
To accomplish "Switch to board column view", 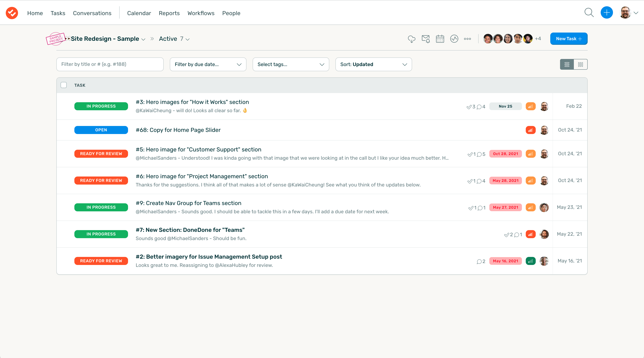I will click(581, 64).
